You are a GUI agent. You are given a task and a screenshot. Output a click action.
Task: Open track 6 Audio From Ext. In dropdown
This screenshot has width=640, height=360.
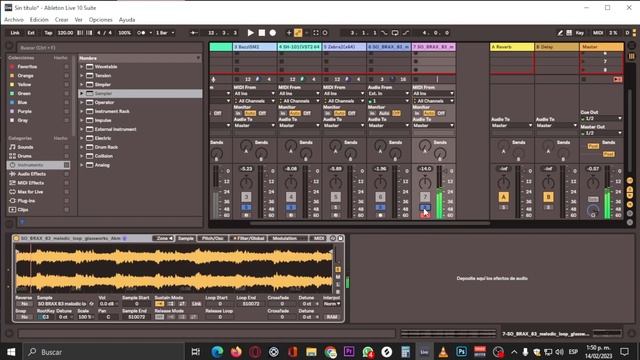pos(388,93)
